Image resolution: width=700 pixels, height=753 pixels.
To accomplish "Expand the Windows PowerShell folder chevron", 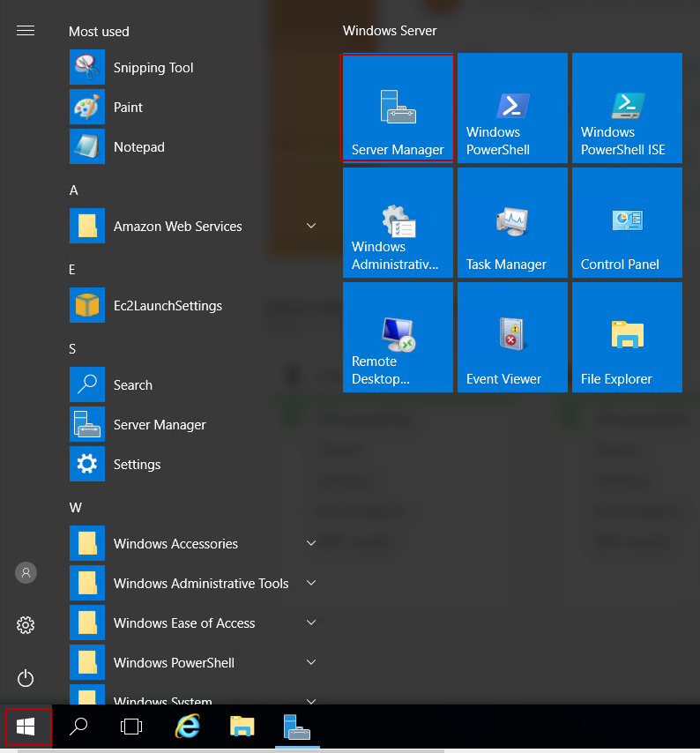I will point(311,662).
